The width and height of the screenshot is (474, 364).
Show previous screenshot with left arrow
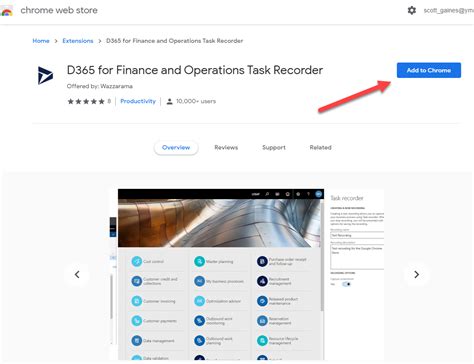77,274
